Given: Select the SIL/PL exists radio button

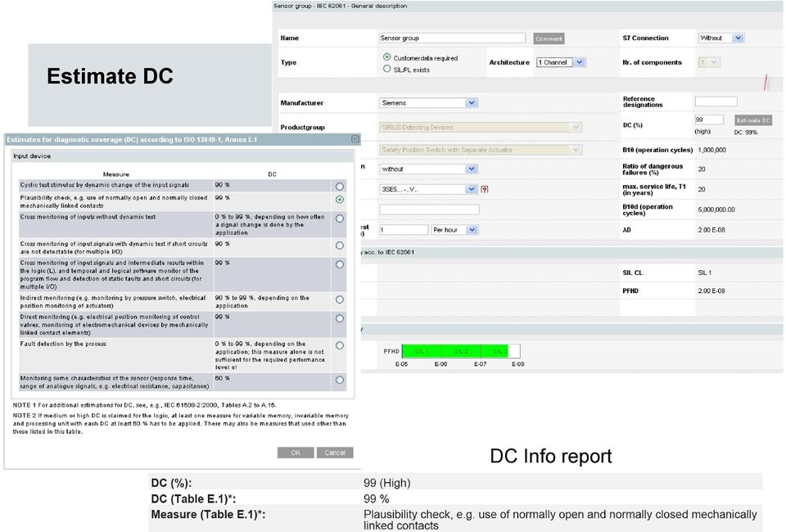Looking at the screenshot, I should (x=386, y=69).
